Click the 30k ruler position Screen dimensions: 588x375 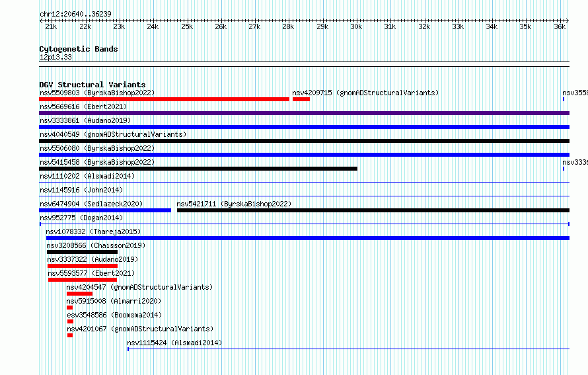[x=356, y=26]
